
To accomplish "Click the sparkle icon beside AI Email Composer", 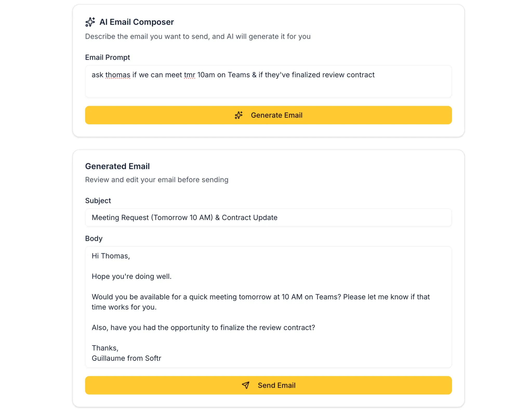I will [90, 22].
